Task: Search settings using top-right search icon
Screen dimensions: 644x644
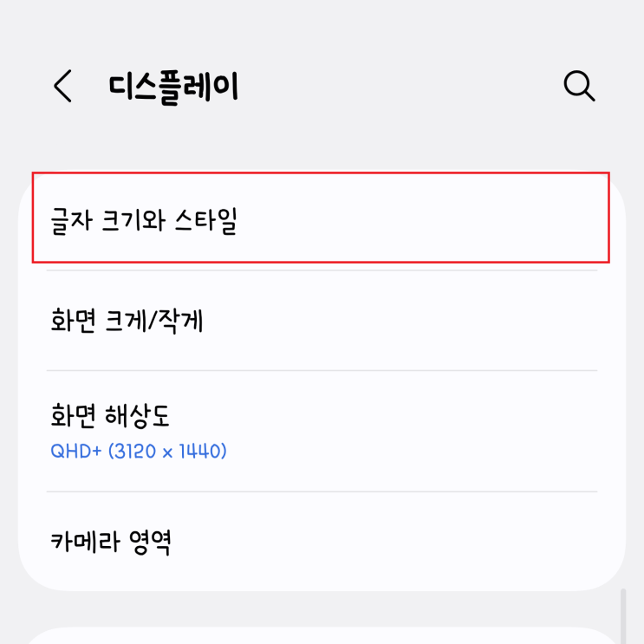Action: coord(579,86)
